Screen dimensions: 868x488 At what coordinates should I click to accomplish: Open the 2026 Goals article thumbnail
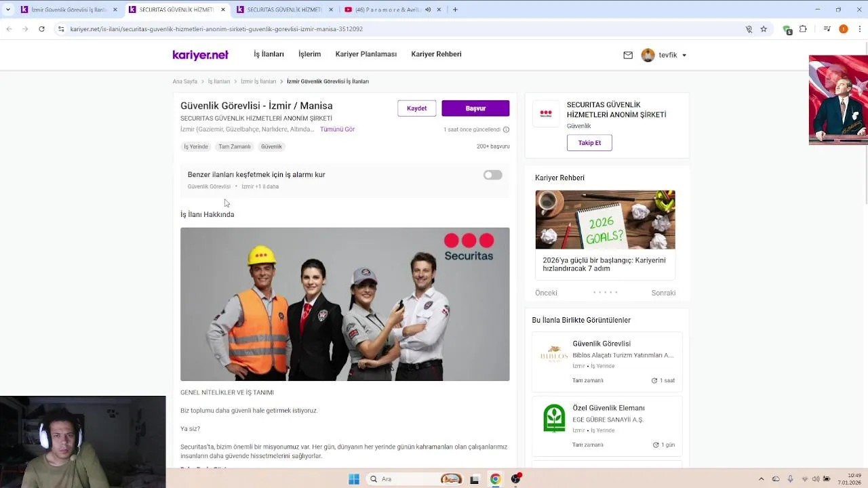click(x=605, y=220)
